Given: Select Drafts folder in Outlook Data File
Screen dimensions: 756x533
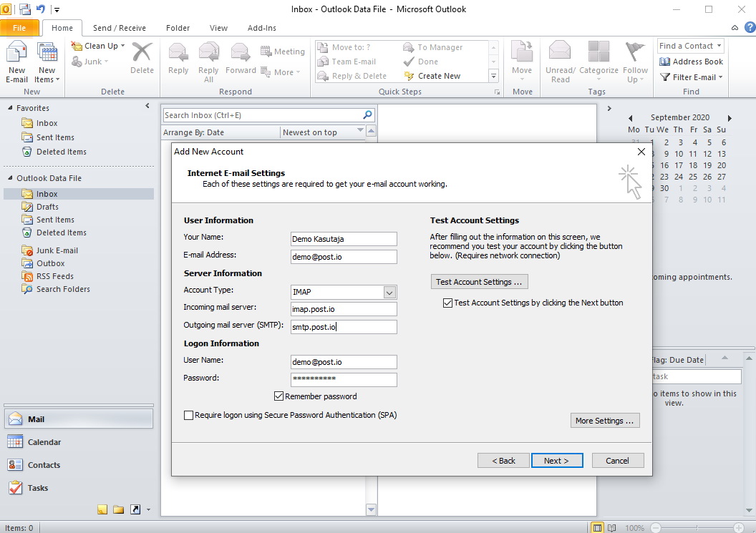Looking at the screenshot, I should (x=47, y=207).
